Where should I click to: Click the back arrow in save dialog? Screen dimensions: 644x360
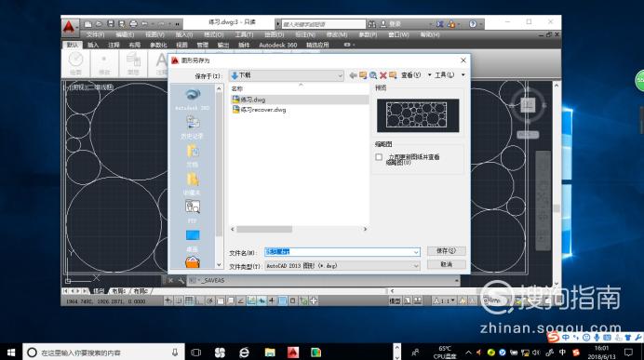coord(353,75)
